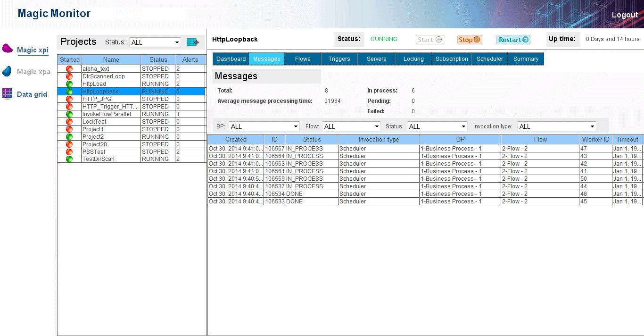Sort projects by Alerts column header
Viewport: 644px width, 336px height.
[190, 60]
